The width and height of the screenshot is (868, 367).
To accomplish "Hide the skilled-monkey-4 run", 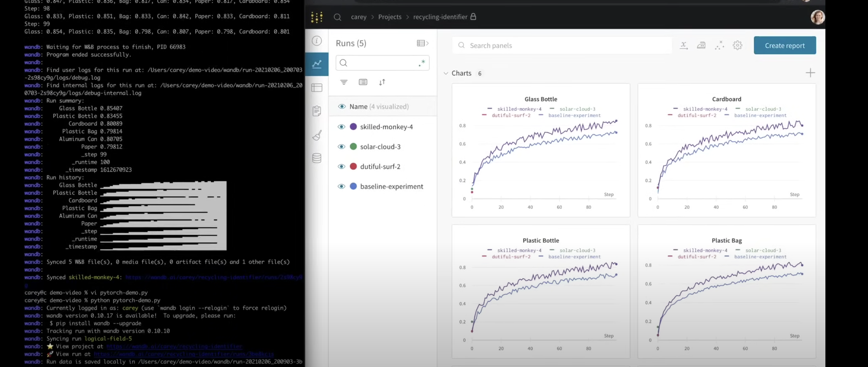I will [341, 127].
